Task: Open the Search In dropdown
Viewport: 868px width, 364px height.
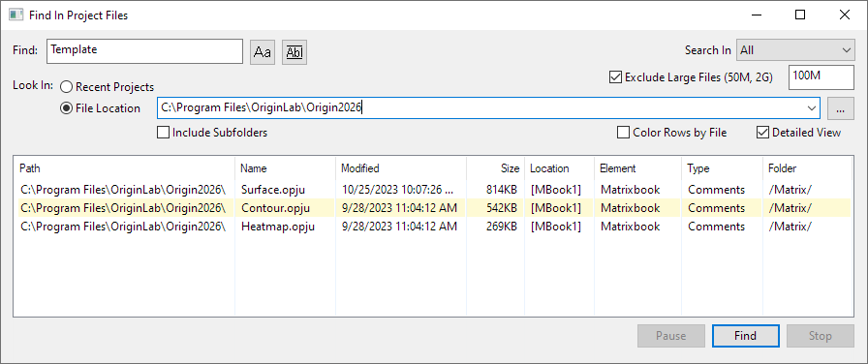Action: coord(795,50)
